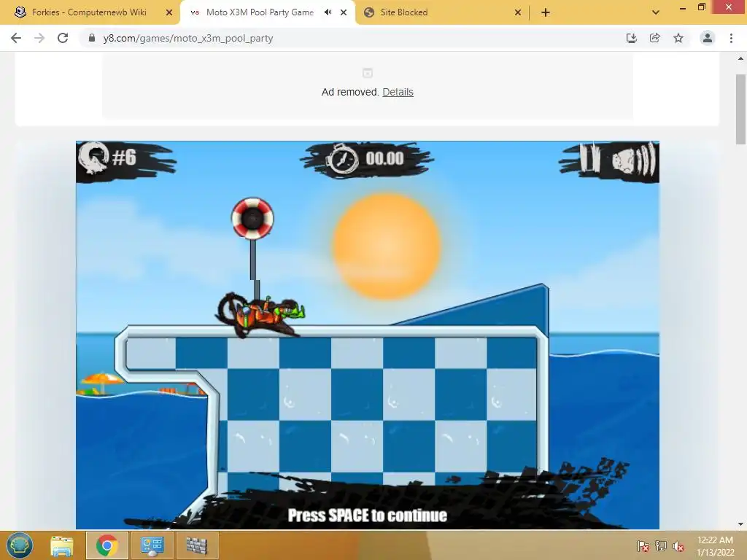Click the lifebuoy checkpoint sign in game
The image size is (747, 560).
tap(252, 219)
